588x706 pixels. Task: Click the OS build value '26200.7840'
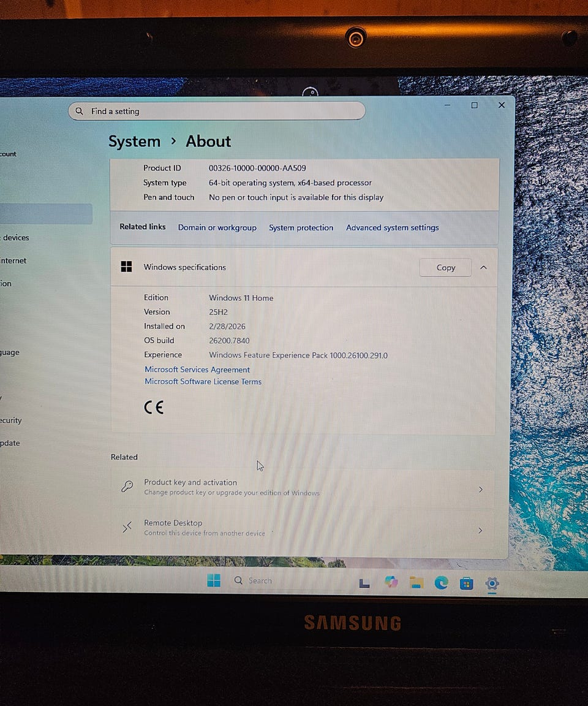point(229,341)
